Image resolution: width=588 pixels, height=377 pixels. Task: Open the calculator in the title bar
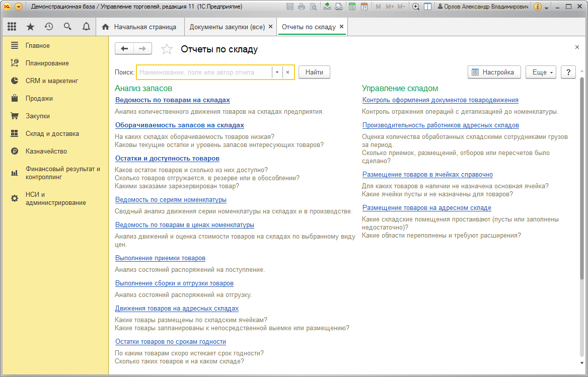click(352, 7)
